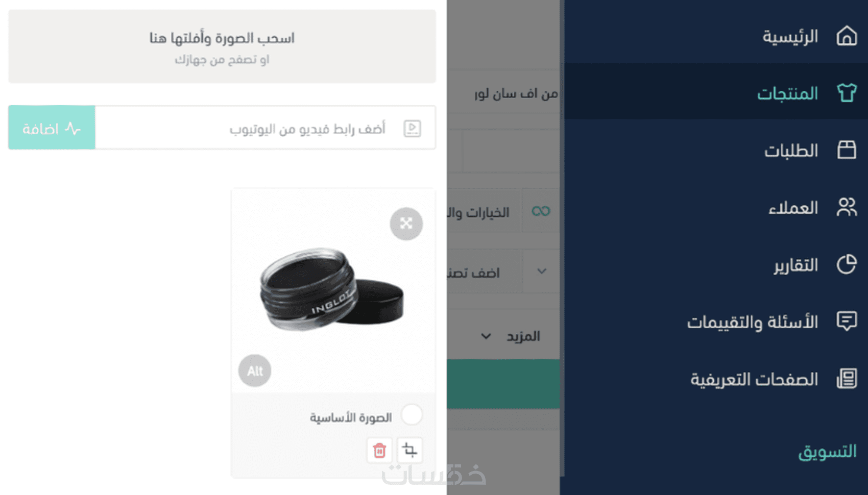Click the infinity icon next to الخيارات
Viewport: 868px width, 495px height.
[541, 211]
